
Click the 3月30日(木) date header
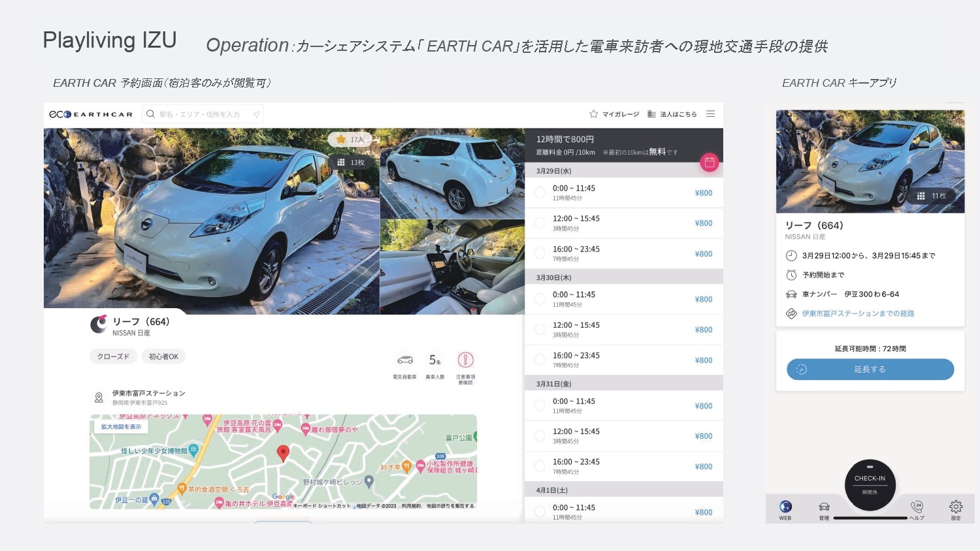[624, 277]
